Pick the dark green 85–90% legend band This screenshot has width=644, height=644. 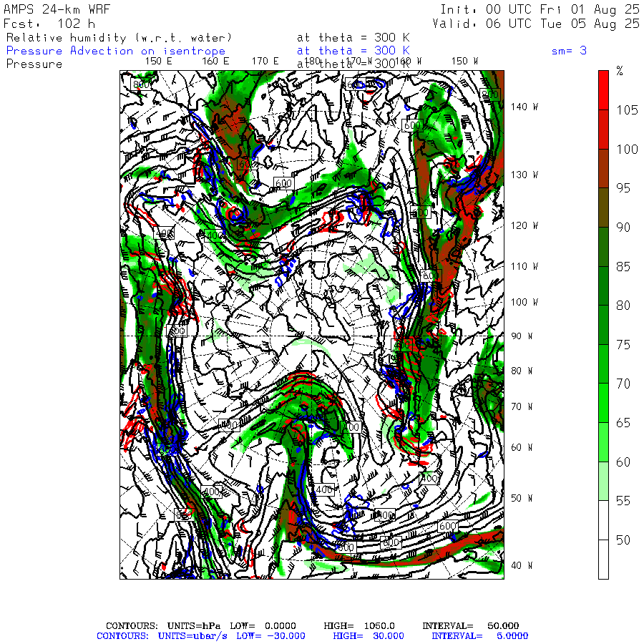point(603,247)
